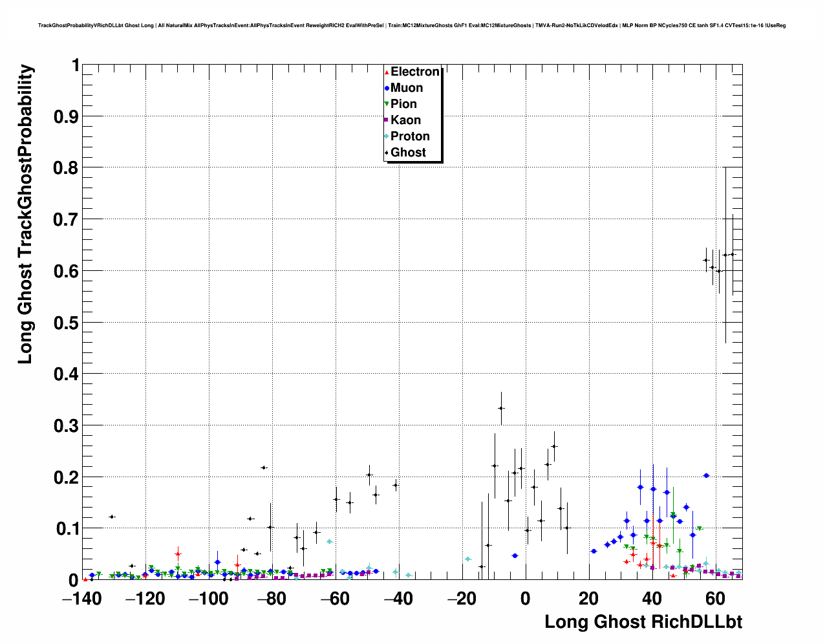Click the Electron legend entry
Viewport: 825px width, 644px height.
point(412,72)
